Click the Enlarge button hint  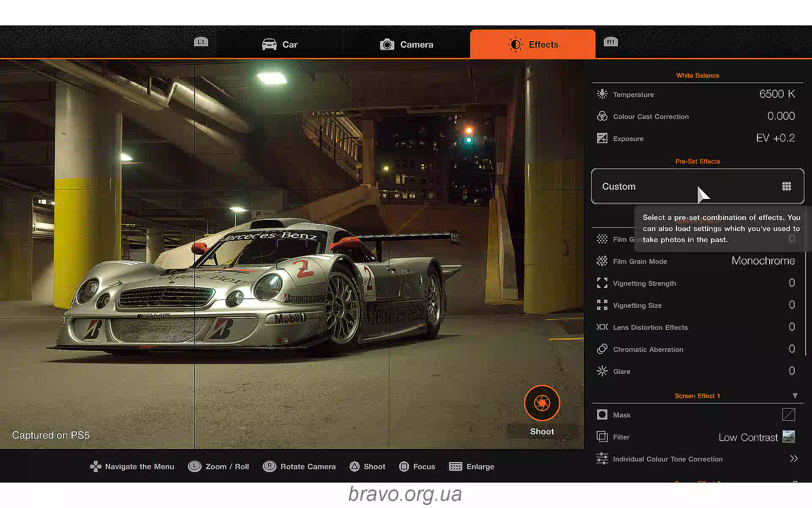tap(472, 467)
